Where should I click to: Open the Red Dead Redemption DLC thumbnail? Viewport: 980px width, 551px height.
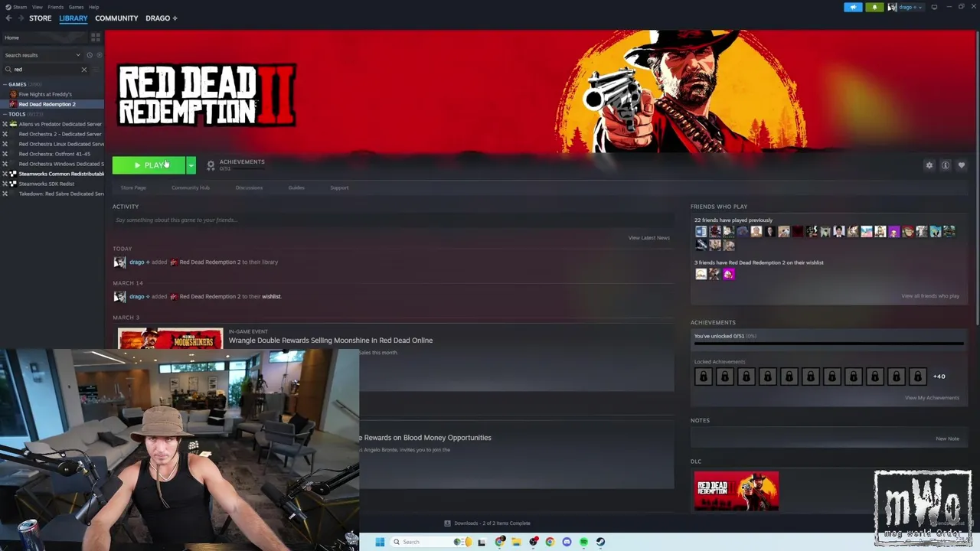pos(737,491)
